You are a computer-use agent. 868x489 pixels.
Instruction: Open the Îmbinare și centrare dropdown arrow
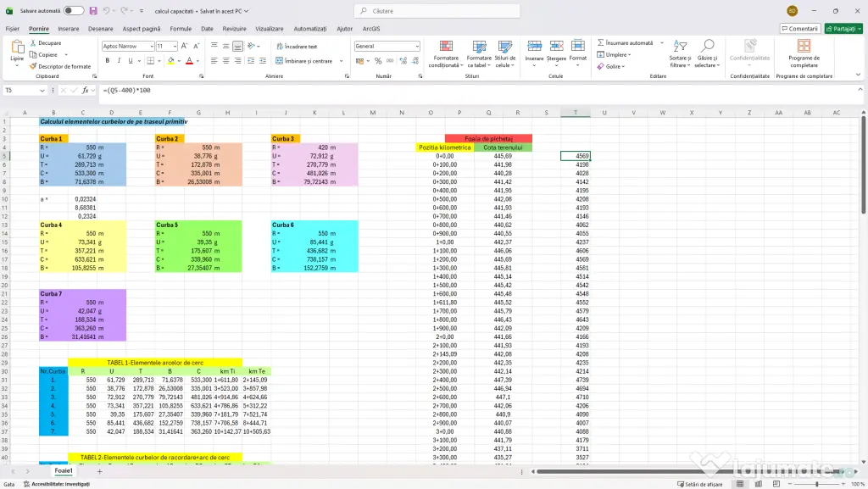341,61
